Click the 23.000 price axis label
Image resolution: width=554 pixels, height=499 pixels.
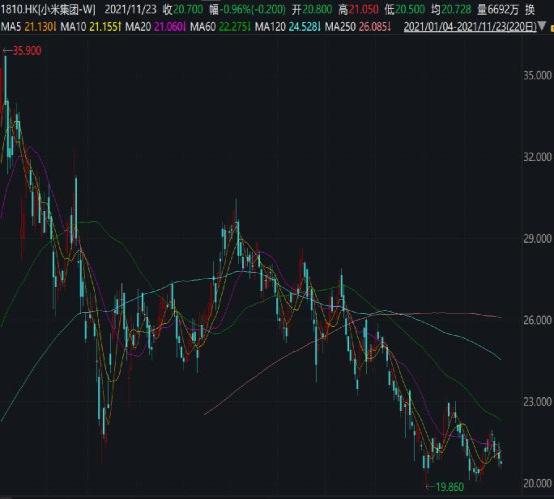click(537, 402)
